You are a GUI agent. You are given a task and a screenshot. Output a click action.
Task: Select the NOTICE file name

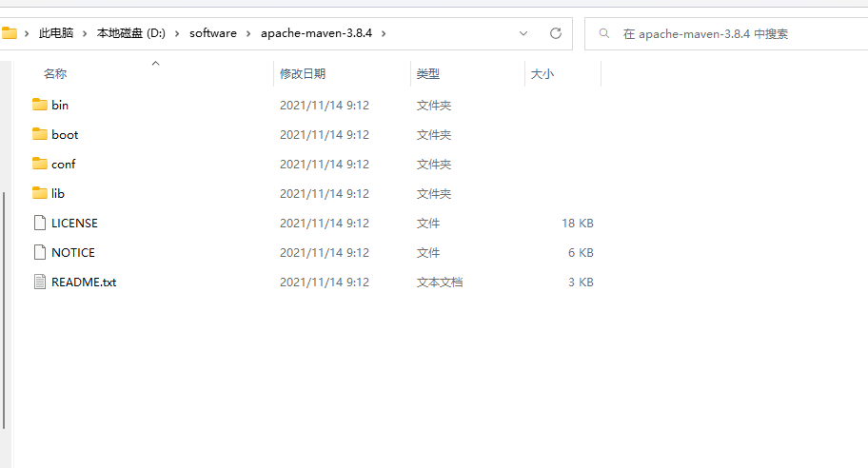(x=73, y=253)
